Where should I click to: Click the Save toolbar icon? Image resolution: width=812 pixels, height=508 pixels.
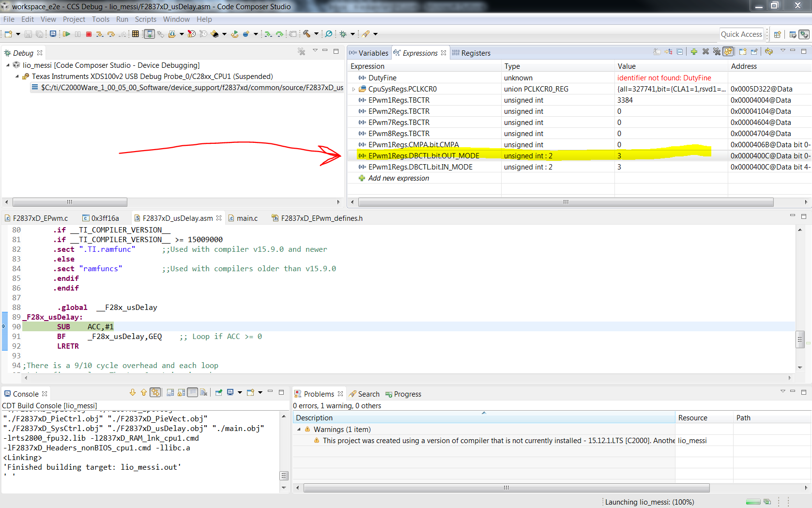pyautogui.click(x=28, y=34)
